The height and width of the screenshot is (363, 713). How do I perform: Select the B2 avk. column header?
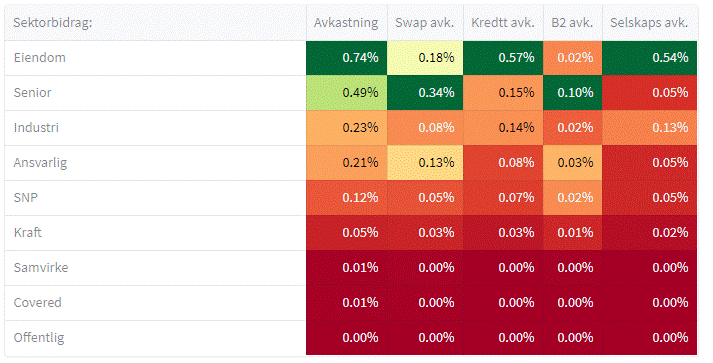point(572,23)
